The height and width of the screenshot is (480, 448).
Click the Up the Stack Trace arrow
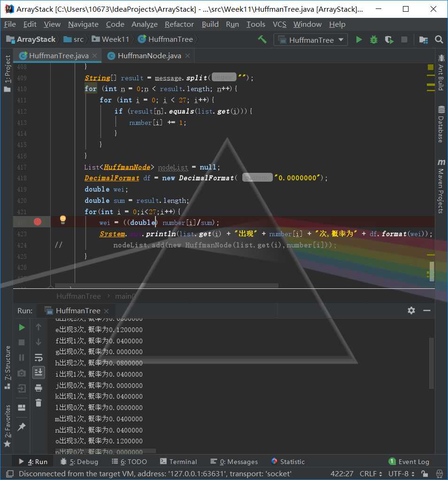tap(39, 327)
